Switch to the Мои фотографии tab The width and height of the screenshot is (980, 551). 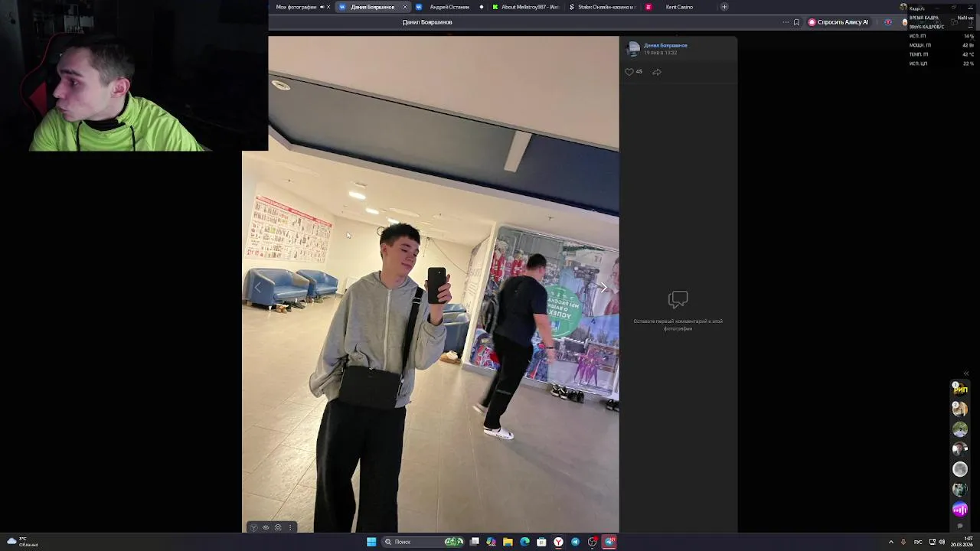pyautogui.click(x=301, y=7)
